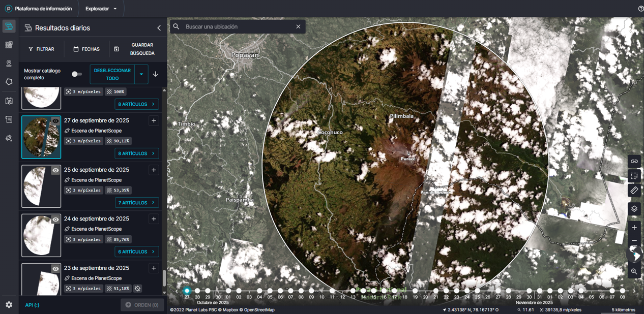Hide the 24 de septiembre scene preview
The width and height of the screenshot is (644, 314).
click(55, 219)
